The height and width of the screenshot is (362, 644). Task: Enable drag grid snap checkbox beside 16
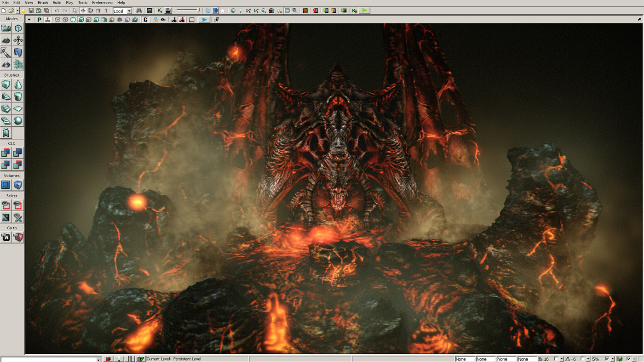point(556,359)
